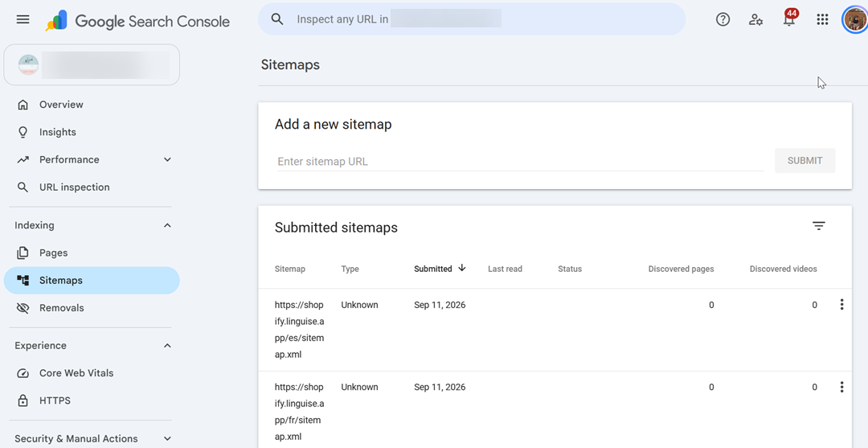Click the HTTPS padlock icon
This screenshot has height=448, width=868.
[23, 401]
